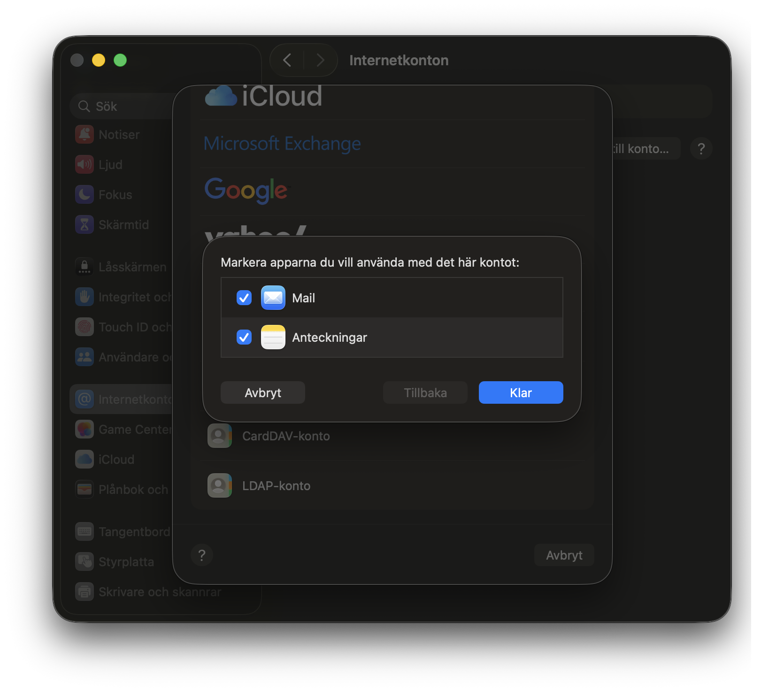Screen dimensions: 784x692
Task: Open iCloud in the sidebar
Action: click(x=116, y=460)
